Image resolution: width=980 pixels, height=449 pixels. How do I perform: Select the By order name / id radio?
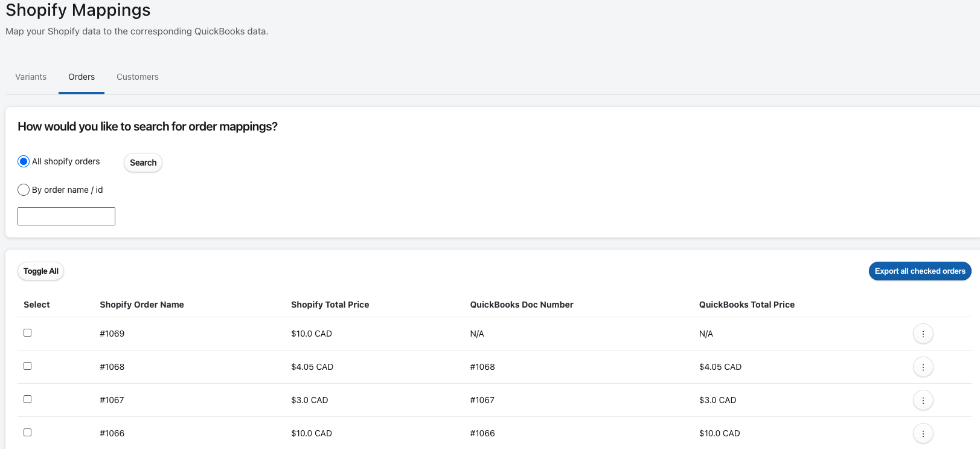(24, 190)
